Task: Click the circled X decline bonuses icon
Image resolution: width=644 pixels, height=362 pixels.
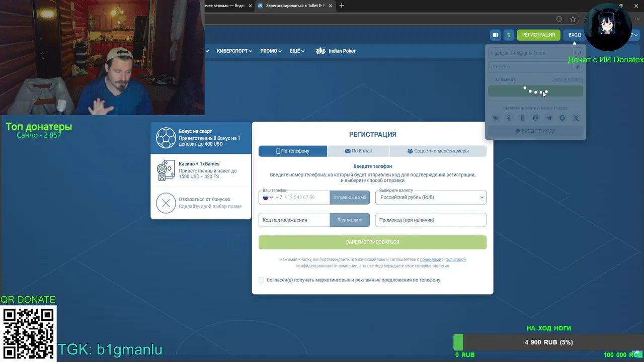Action: click(x=166, y=203)
